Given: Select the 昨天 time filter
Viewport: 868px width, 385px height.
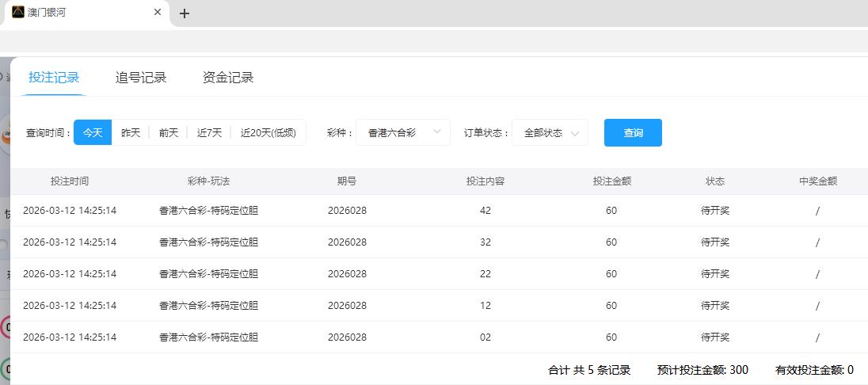Looking at the screenshot, I should tap(131, 133).
